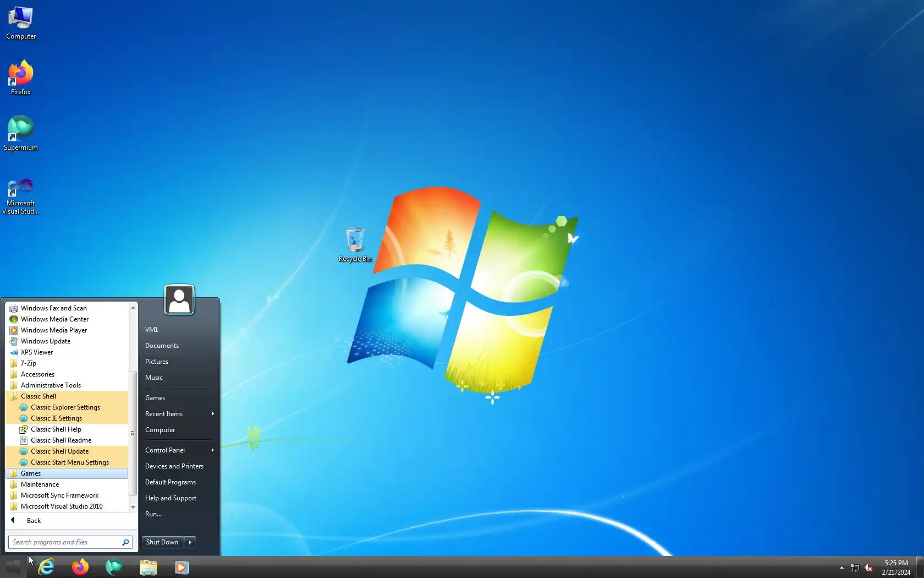924x578 pixels.
Task: Click the programs list scroll-up arrow
Action: 133,307
